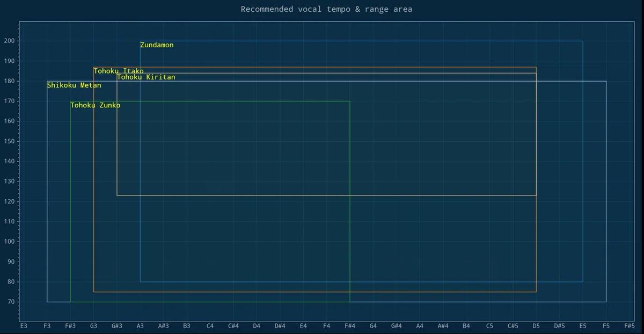
Task: Click the F#5 note axis label
Action: 630,326
